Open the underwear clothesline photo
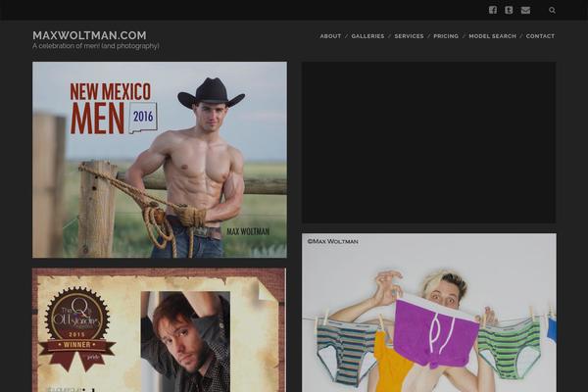This screenshot has height=392, width=588. 429,313
